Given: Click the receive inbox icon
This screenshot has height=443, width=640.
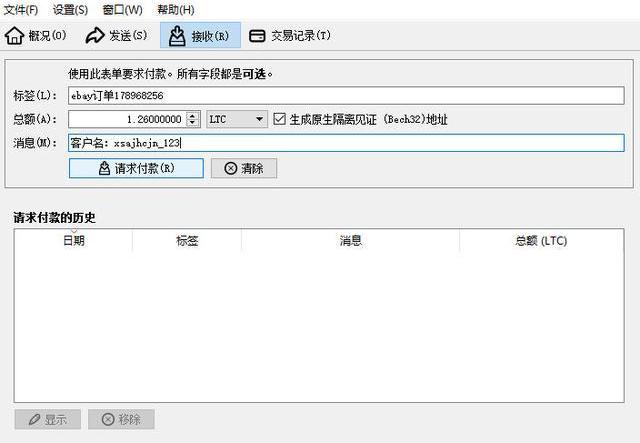Looking at the screenshot, I should click(177, 36).
